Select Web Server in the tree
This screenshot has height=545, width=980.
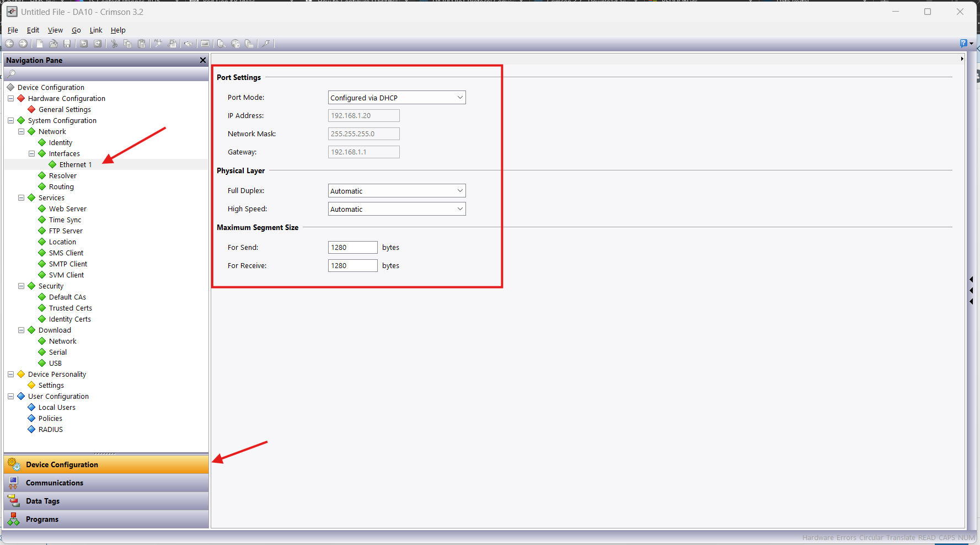(x=67, y=209)
